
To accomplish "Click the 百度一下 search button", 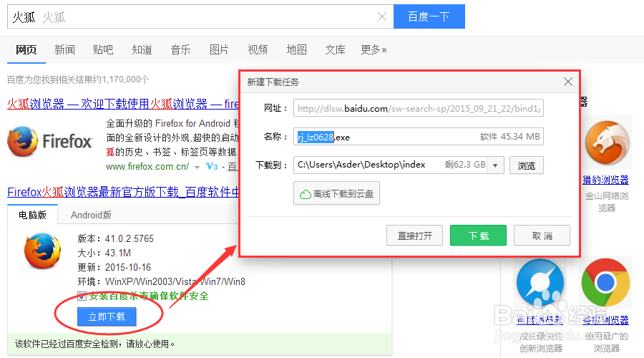I will point(429,16).
